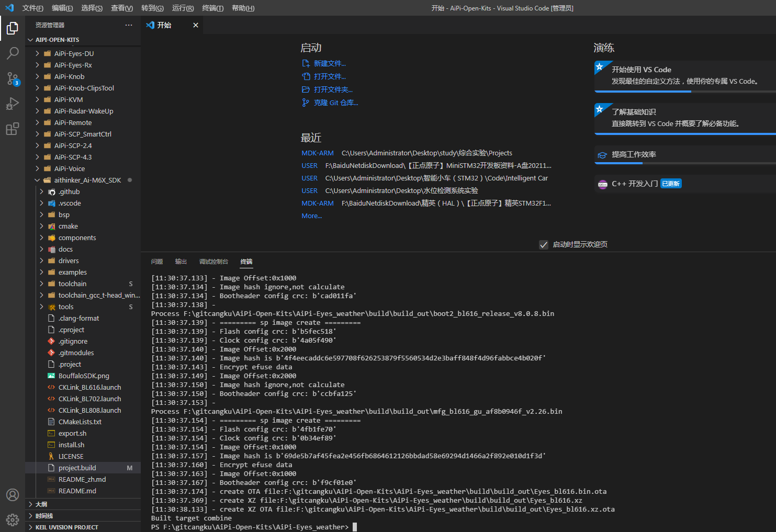
Task: Expand the 时间线 timeline section
Action: pyautogui.click(x=30, y=516)
